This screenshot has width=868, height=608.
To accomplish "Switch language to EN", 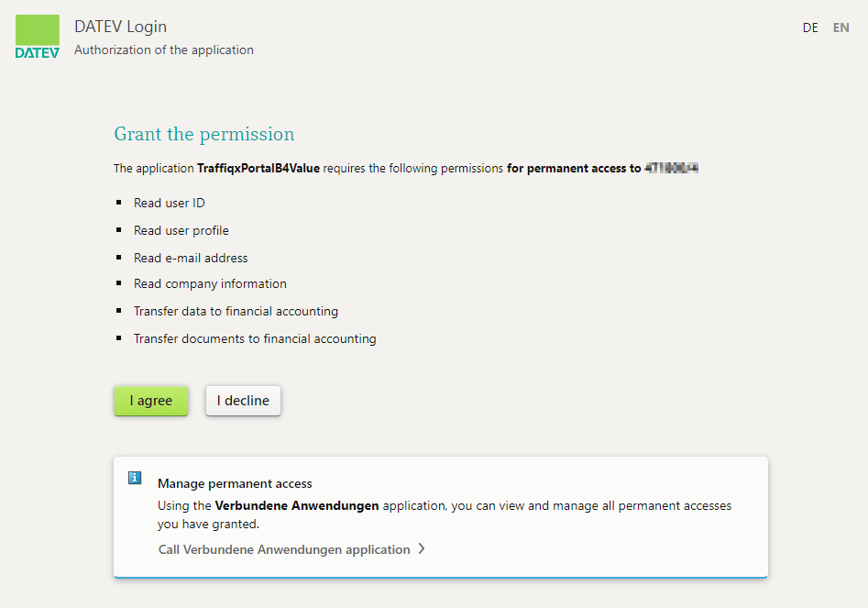I will 841,28.
